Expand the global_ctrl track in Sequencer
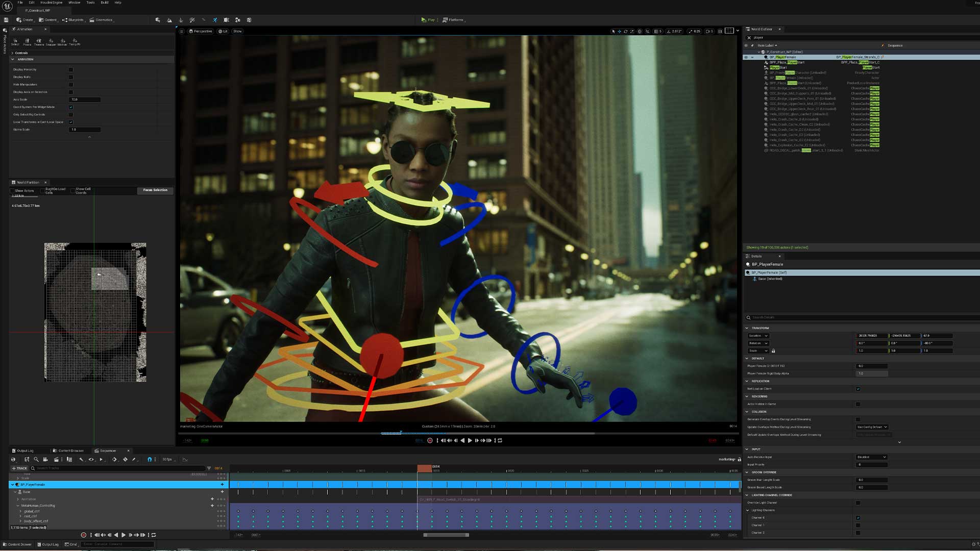 click(x=21, y=511)
